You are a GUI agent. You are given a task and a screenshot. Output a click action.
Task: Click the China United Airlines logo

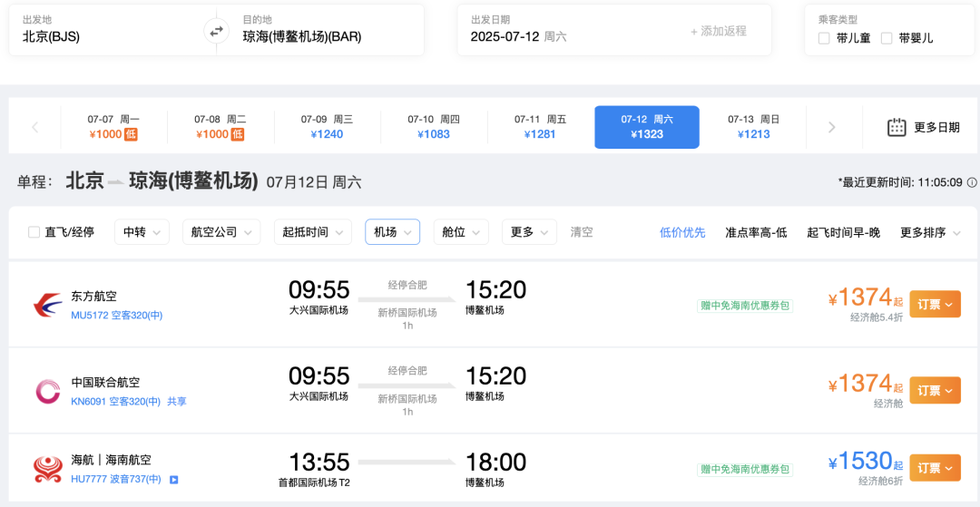coord(47,391)
